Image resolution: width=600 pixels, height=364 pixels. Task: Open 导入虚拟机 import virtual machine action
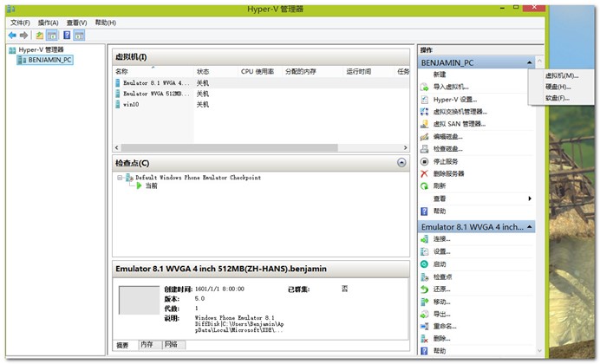(450, 87)
